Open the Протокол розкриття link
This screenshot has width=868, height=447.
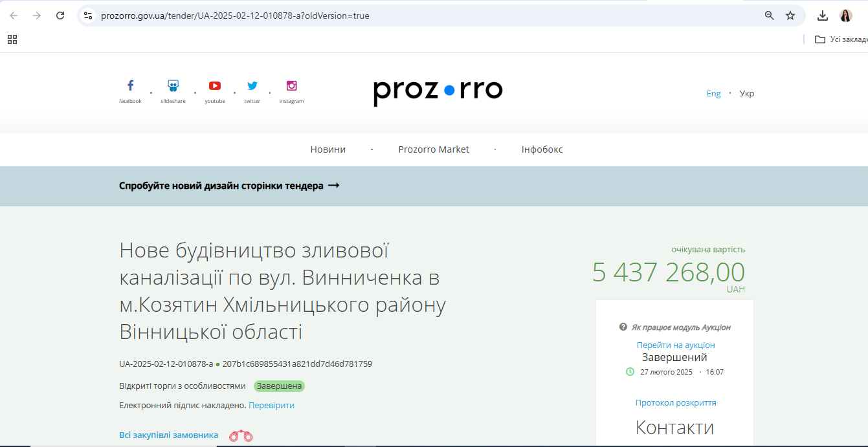click(x=676, y=402)
